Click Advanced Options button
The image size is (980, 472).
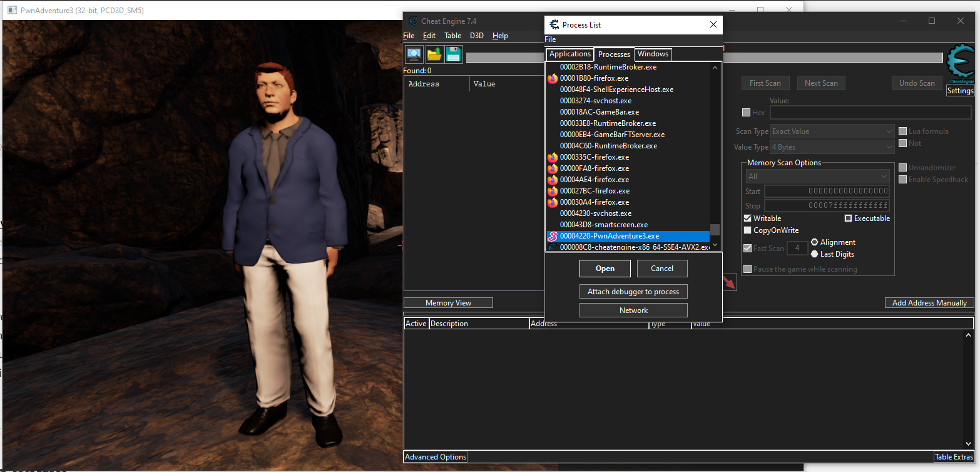pyautogui.click(x=436, y=457)
